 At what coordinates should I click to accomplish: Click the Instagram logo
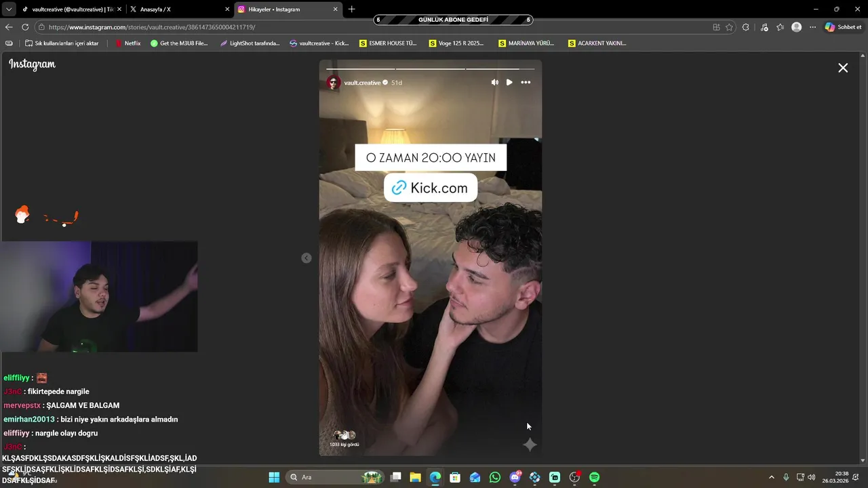(32, 64)
